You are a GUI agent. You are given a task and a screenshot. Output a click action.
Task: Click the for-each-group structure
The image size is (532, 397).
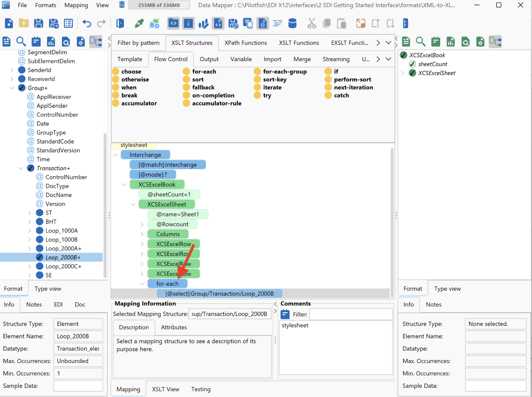[280, 71]
